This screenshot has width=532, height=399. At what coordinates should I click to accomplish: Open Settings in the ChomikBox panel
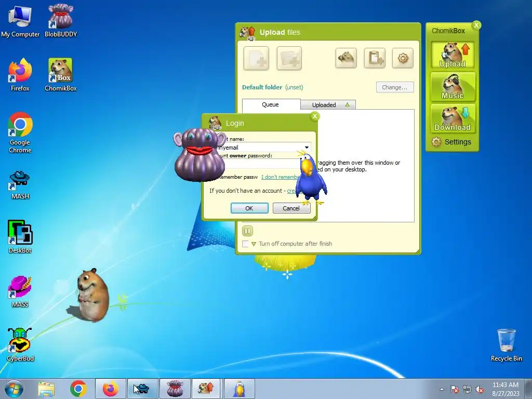(x=451, y=142)
